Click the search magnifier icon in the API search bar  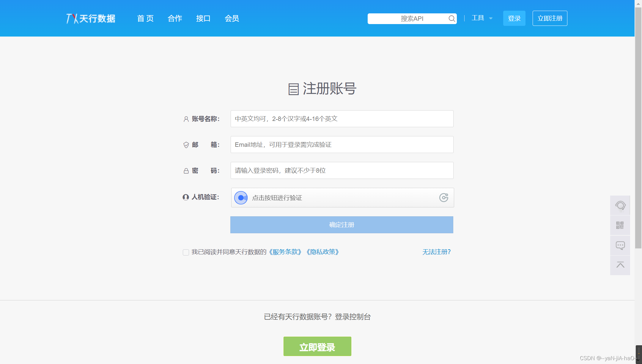[452, 18]
